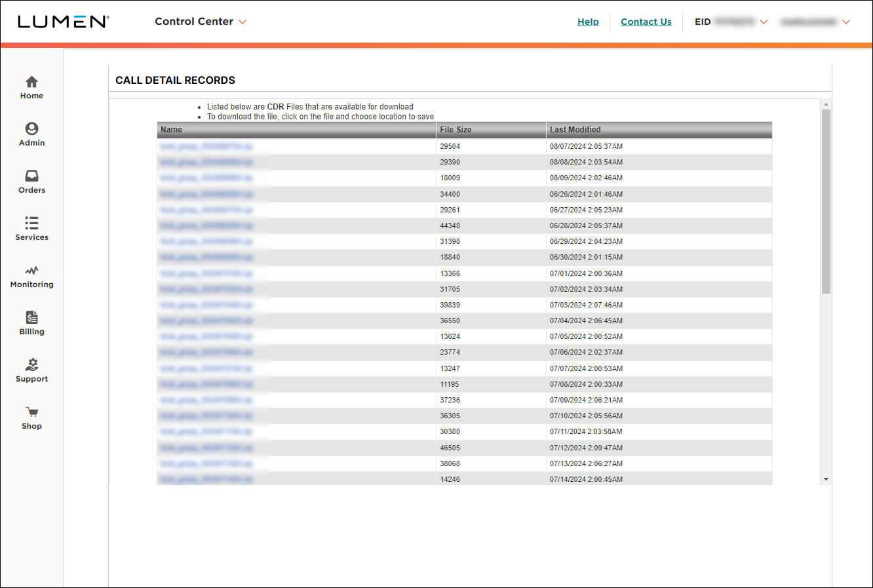This screenshot has width=873, height=588.
Task: Open the Monitoring graph icon
Action: 31,271
